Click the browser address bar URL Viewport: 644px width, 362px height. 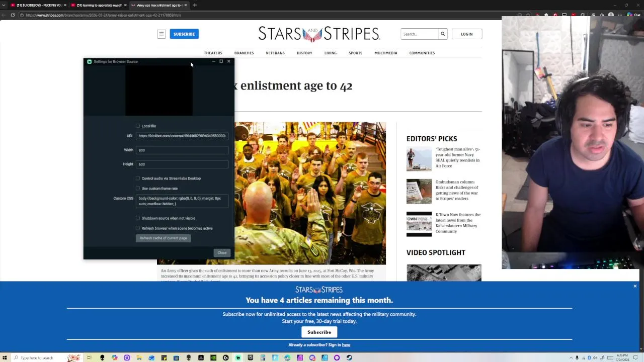103,15
